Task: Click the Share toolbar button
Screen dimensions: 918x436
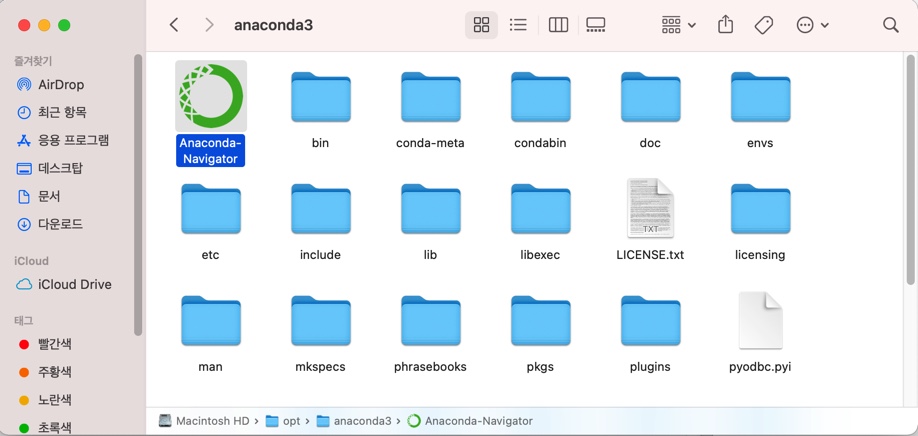Action: (x=725, y=25)
